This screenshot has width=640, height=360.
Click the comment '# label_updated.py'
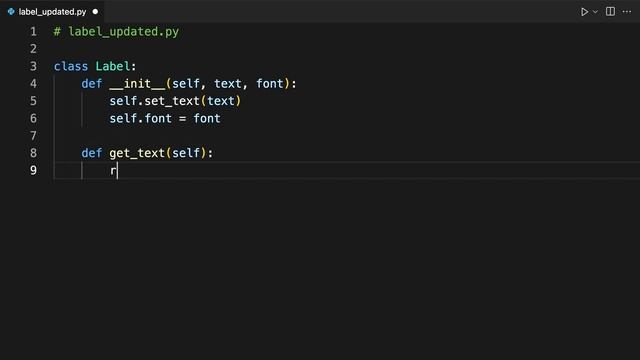tap(116, 32)
